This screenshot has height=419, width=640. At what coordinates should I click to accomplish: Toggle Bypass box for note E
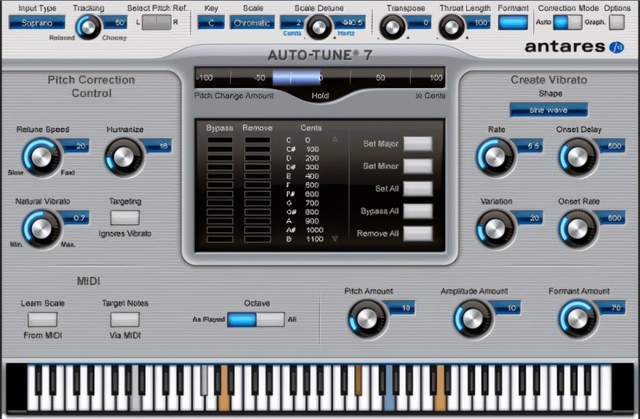click(220, 176)
